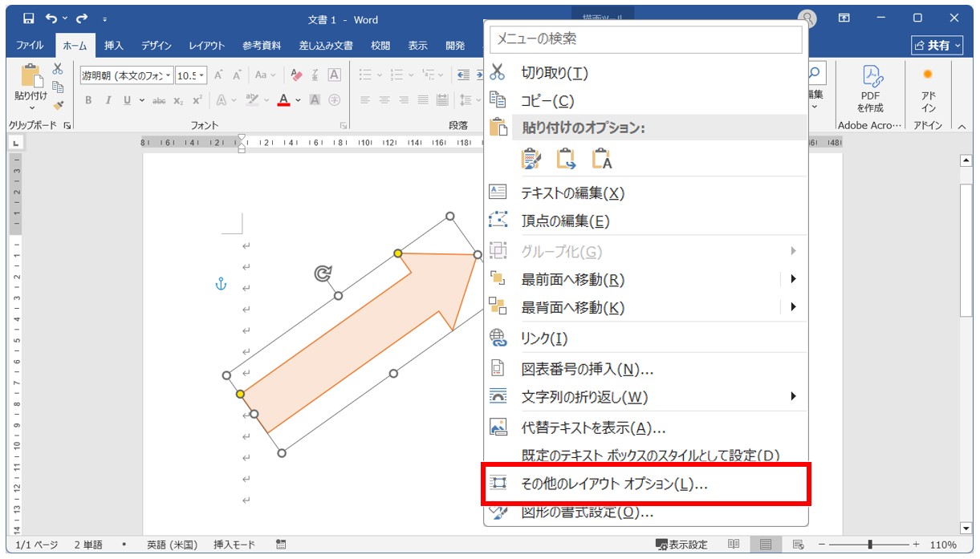Click the Format Painter brush icon

[x=58, y=105]
